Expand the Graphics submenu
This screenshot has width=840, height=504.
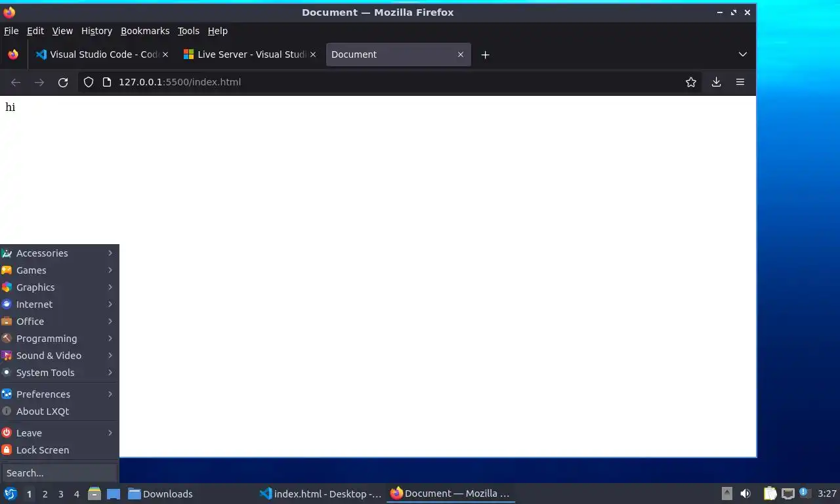pyautogui.click(x=59, y=287)
